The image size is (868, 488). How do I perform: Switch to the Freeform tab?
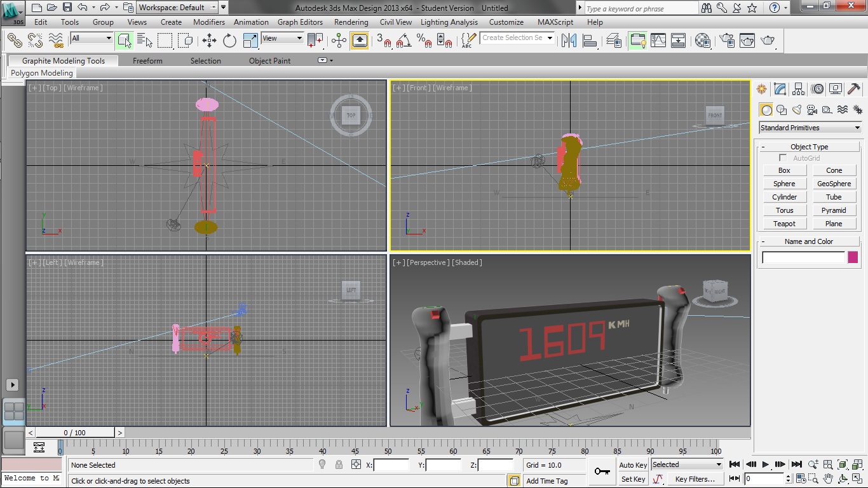[147, 61]
